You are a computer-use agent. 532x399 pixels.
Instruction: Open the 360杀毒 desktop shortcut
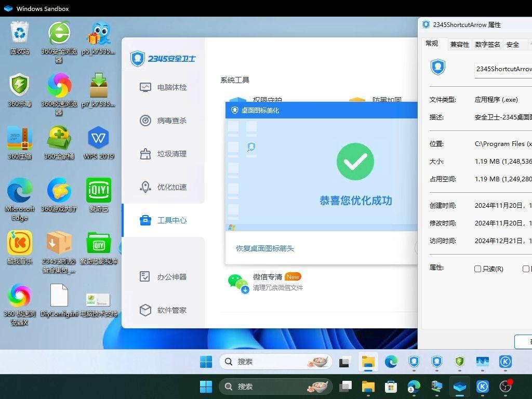(x=20, y=86)
